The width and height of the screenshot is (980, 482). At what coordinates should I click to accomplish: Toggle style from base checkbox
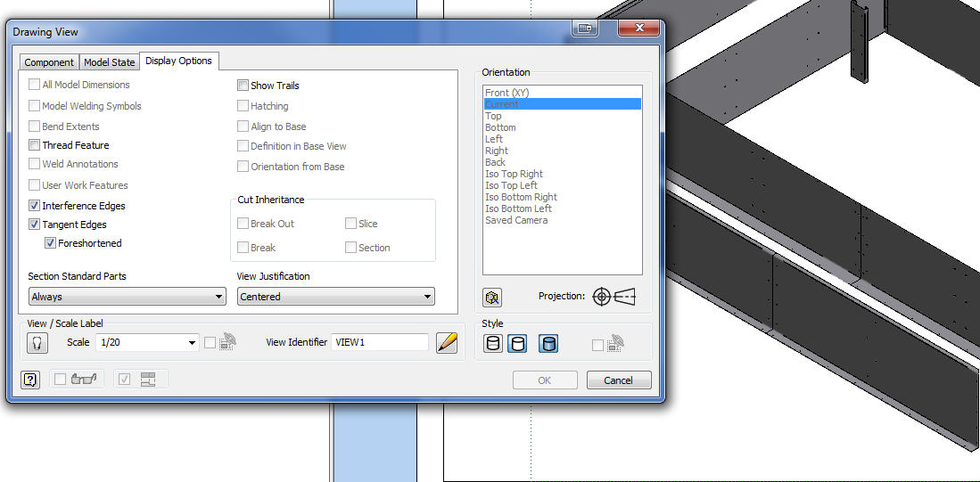coord(597,346)
